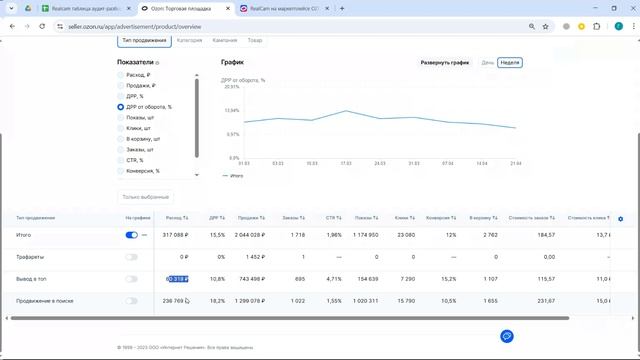The image size is (640, 360).
Task: Enable Продвижение в поиске row on chart
Action: tap(131, 301)
